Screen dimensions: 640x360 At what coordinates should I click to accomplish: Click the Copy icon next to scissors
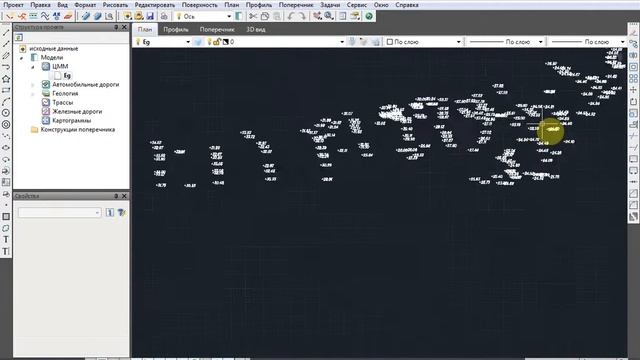point(264,16)
